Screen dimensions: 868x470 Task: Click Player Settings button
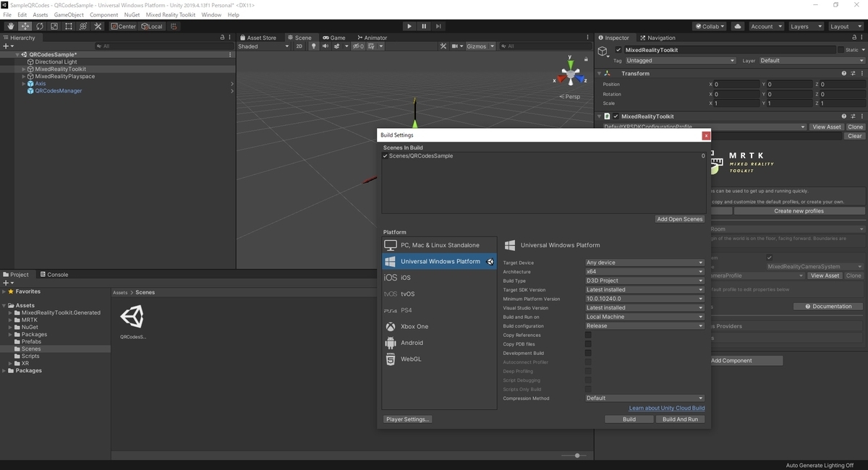pyautogui.click(x=408, y=419)
